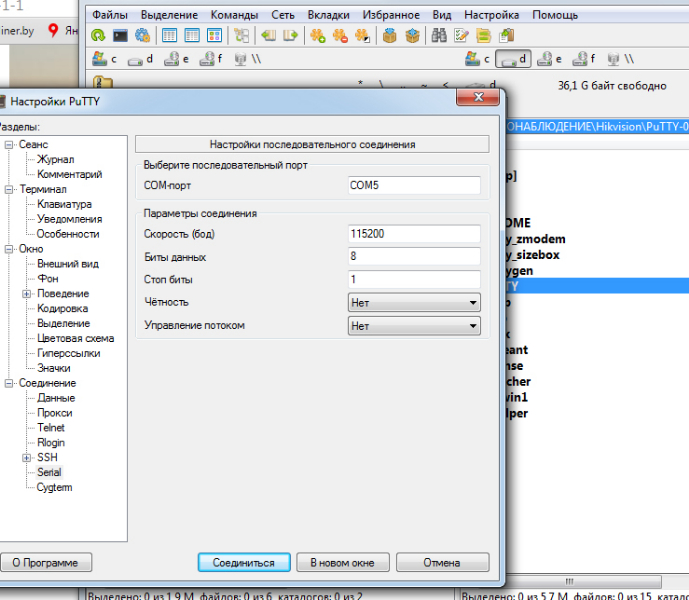Click the Стоп биты input field
Viewport: 689px width, 600px height.
(414, 279)
